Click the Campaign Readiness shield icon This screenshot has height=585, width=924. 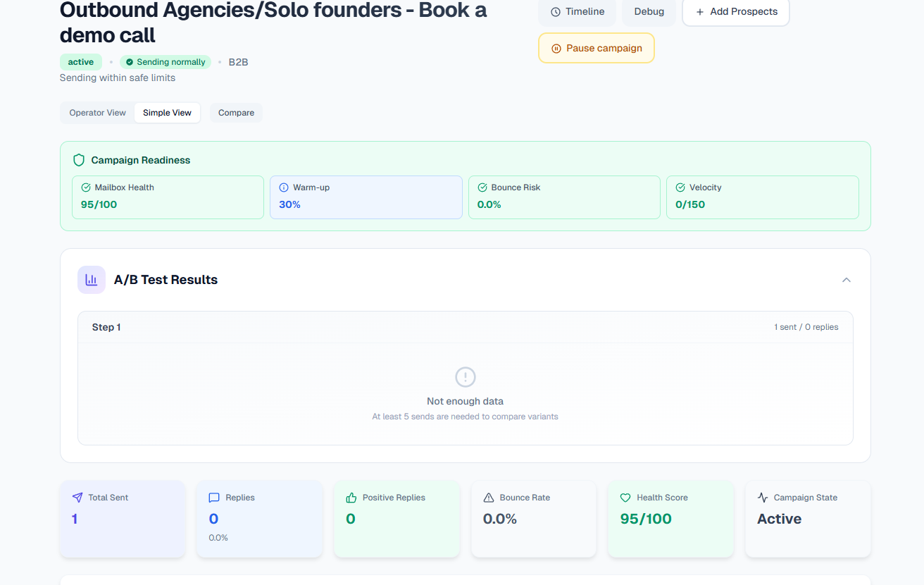78,159
